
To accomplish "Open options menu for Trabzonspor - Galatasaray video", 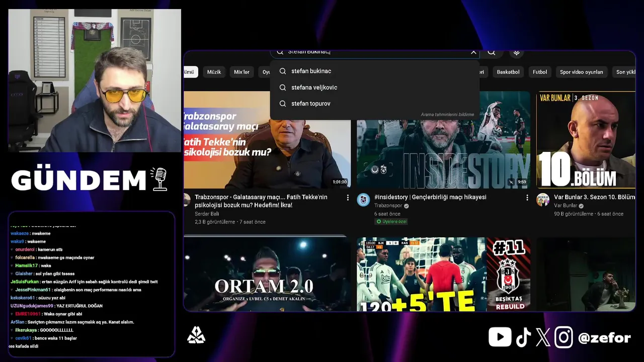I will tap(348, 198).
